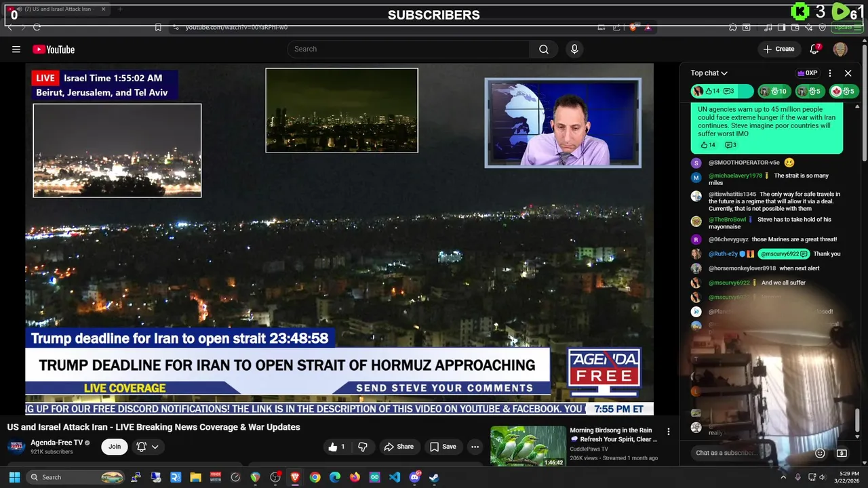The image size is (868, 488).
Task: Click the Join membership button
Action: (x=115, y=447)
